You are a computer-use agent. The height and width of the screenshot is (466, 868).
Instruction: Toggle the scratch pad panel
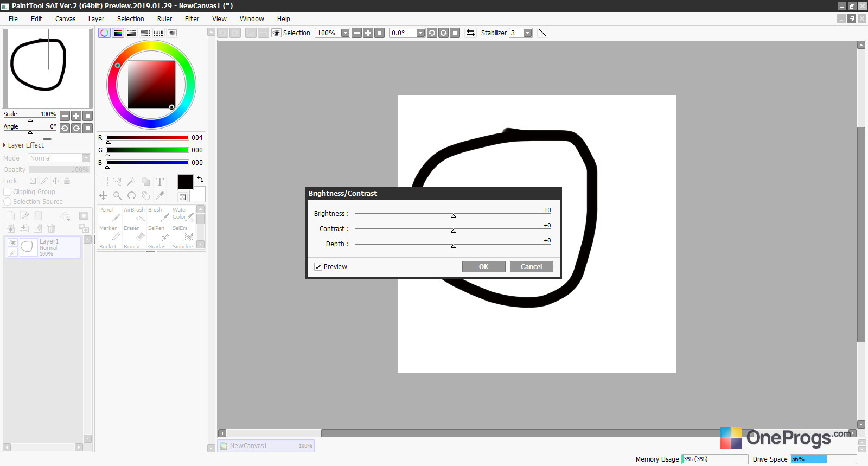pos(172,33)
